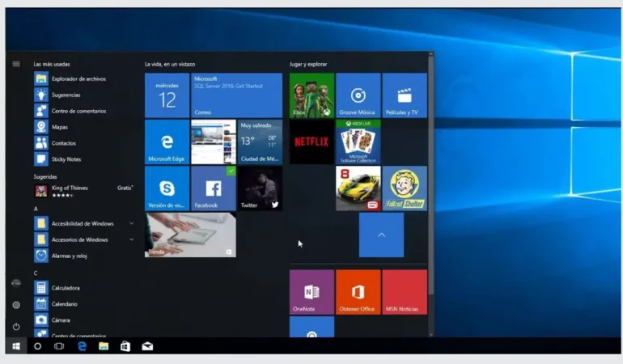Launch the Facebook tile
Image resolution: width=623 pixels, height=364 pixels.
pyautogui.click(x=214, y=188)
